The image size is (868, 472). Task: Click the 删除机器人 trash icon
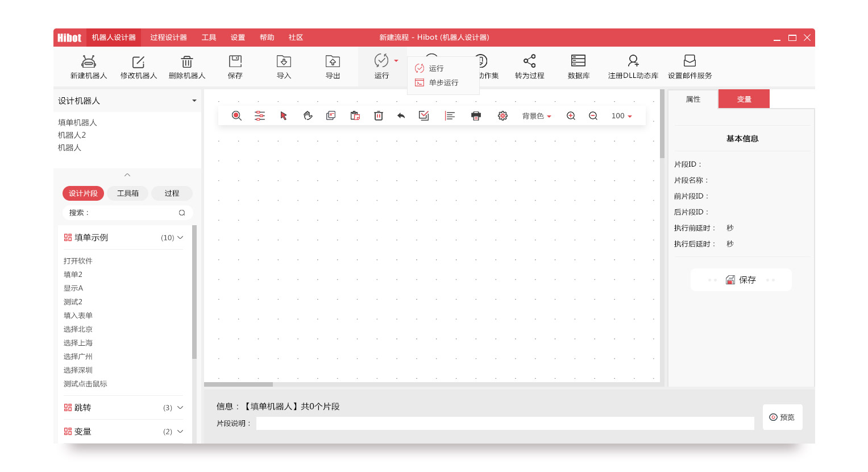point(187,61)
